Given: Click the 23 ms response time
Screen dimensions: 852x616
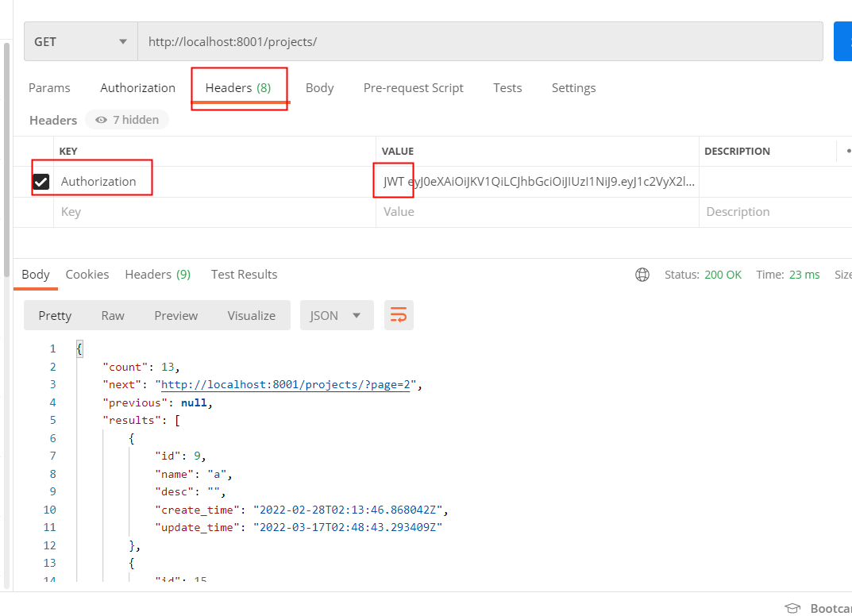Looking at the screenshot, I should (x=804, y=275).
